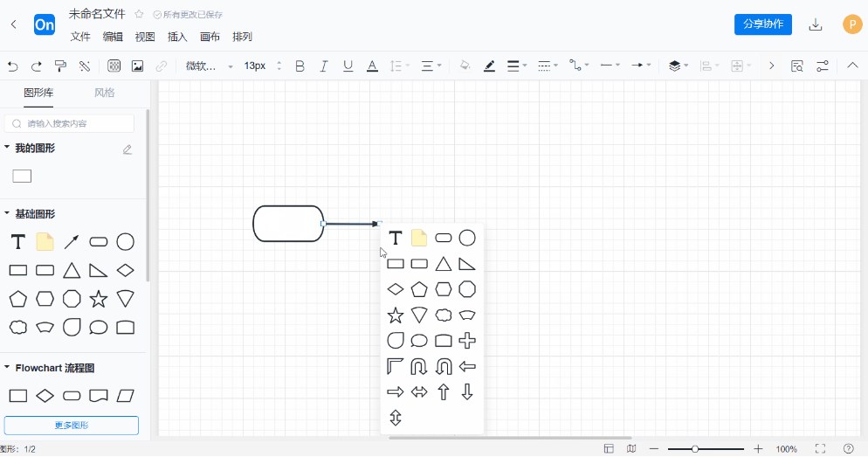
Task: Open the line width dropdown
Action: point(517,66)
